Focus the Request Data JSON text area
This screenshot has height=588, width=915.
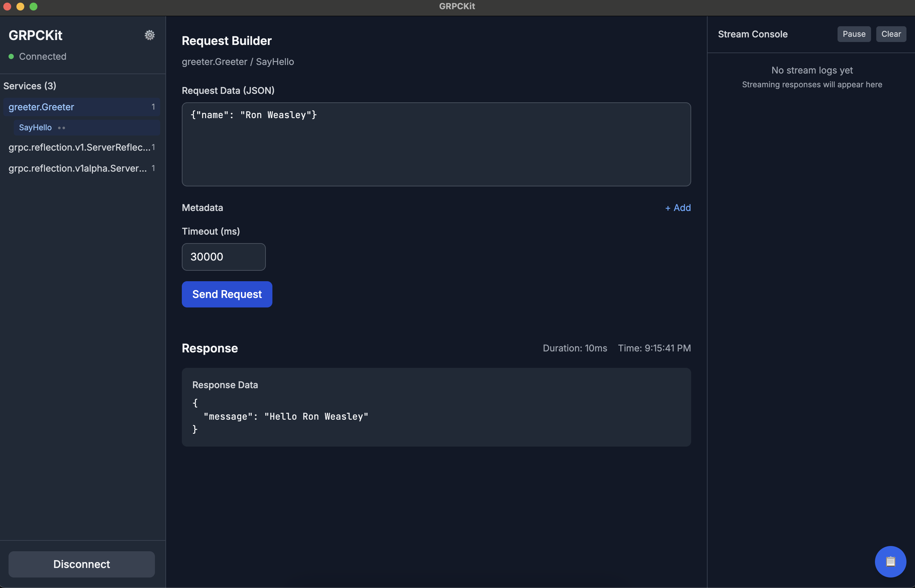[436, 144]
